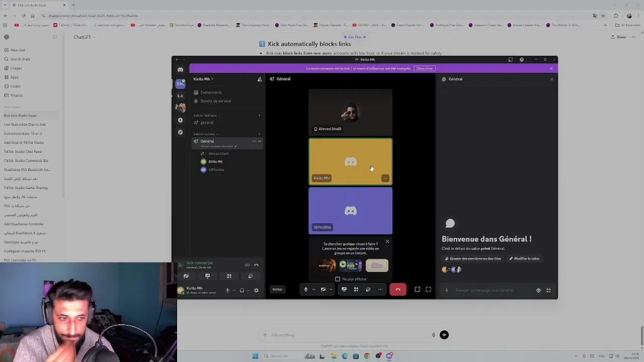Open mic device dropdown in call bar
The width and height of the screenshot is (644, 362).
313,290
